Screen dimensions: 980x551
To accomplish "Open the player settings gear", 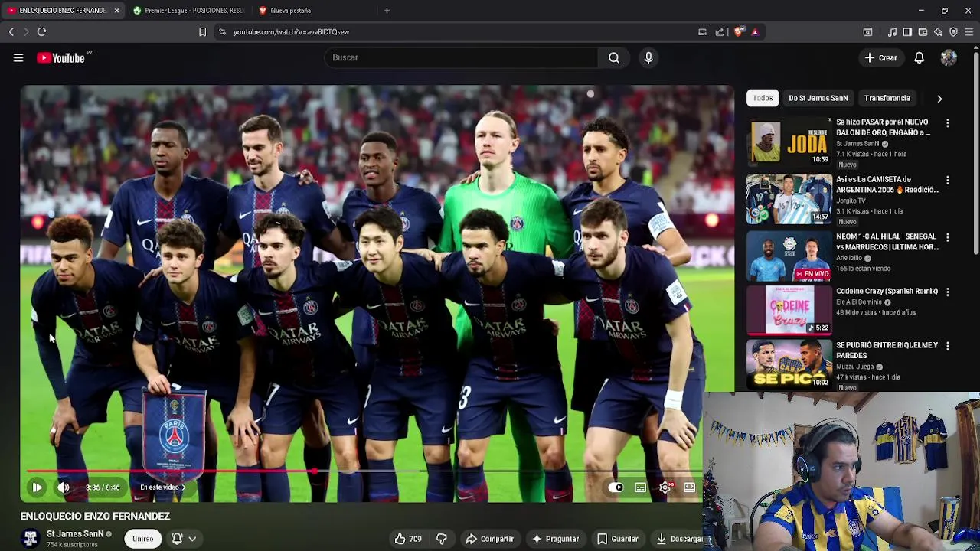I will click(665, 487).
